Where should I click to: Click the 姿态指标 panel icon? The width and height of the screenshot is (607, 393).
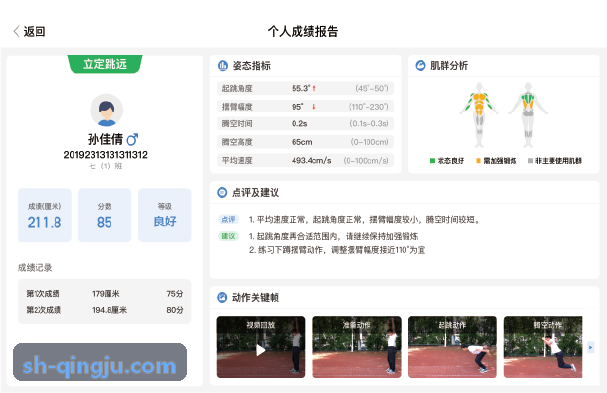pyautogui.click(x=223, y=66)
